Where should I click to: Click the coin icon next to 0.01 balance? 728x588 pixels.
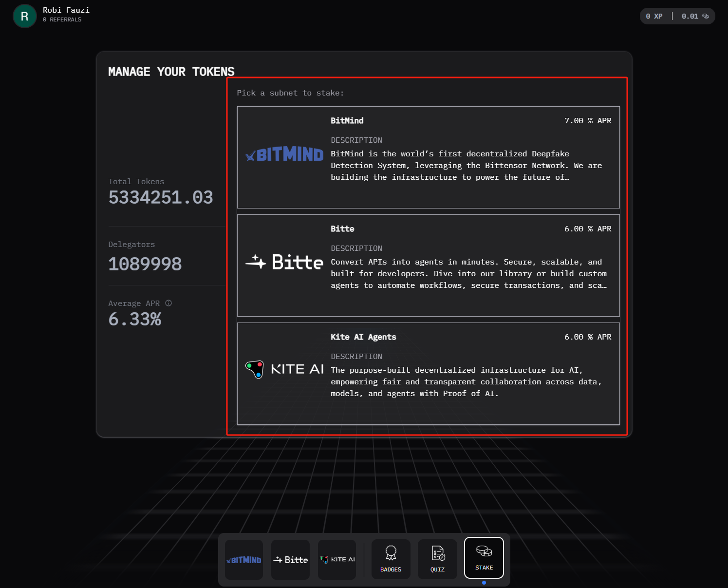(707, 16)
